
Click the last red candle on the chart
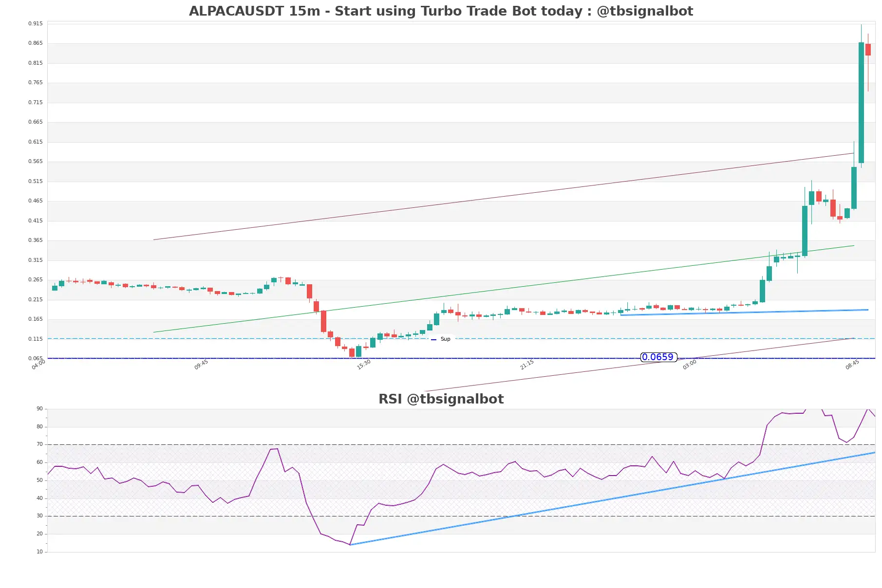point(868,50)
